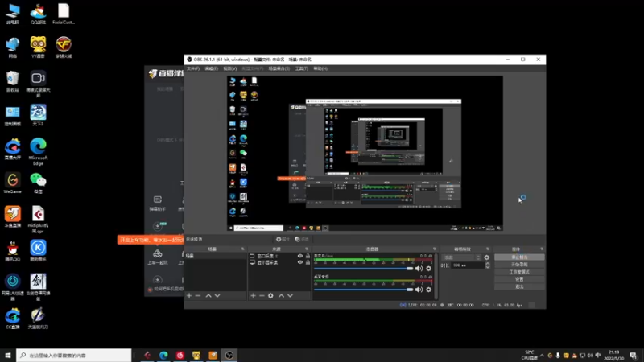Adjust second mixer track volume slider

[x=364, y=290]
